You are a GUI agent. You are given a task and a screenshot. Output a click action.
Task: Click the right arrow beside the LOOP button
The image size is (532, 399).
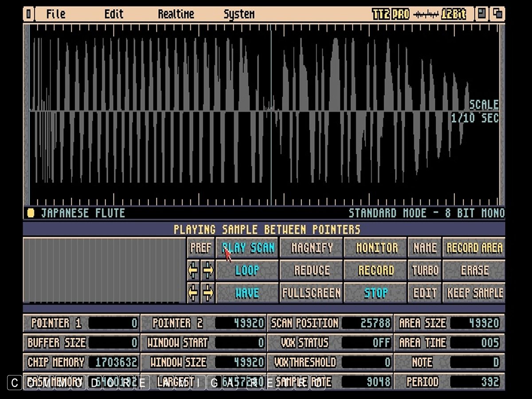point(207,270)
